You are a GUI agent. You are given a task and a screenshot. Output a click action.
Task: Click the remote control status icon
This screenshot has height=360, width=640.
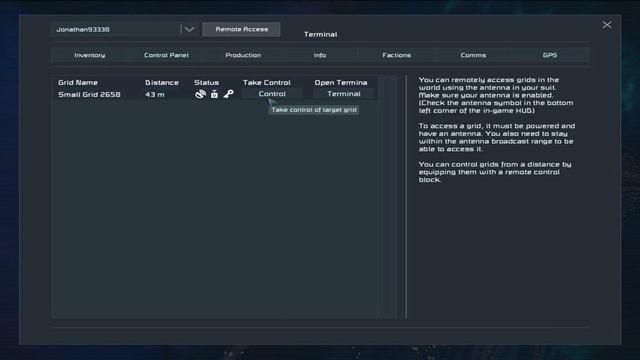click(214, 95)
